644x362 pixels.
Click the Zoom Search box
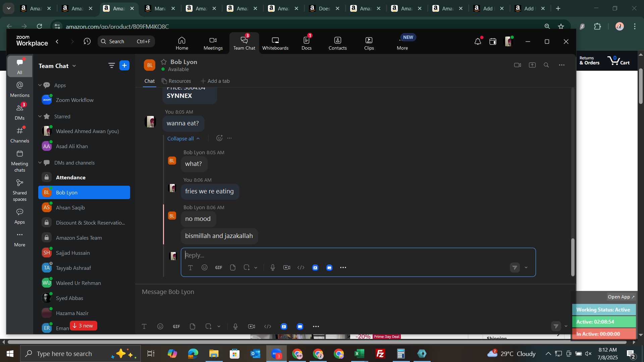point(126,42)
